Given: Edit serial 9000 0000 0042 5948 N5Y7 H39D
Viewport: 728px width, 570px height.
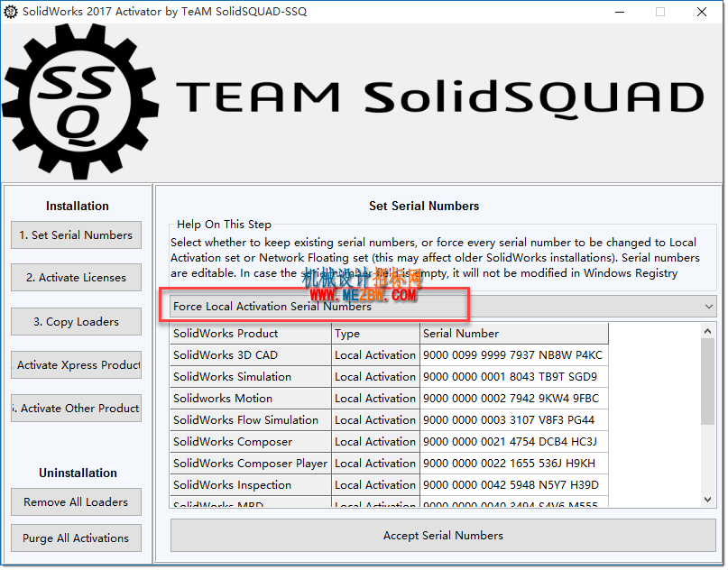Looking at the screenshot, I should pyautogui.click(x=514, y=485).
